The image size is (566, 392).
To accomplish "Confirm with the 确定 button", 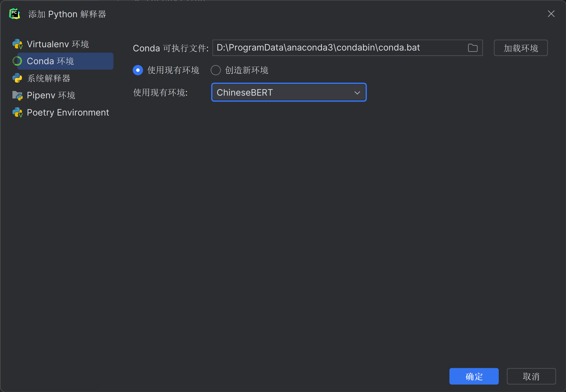I will (x=474, y=376).
